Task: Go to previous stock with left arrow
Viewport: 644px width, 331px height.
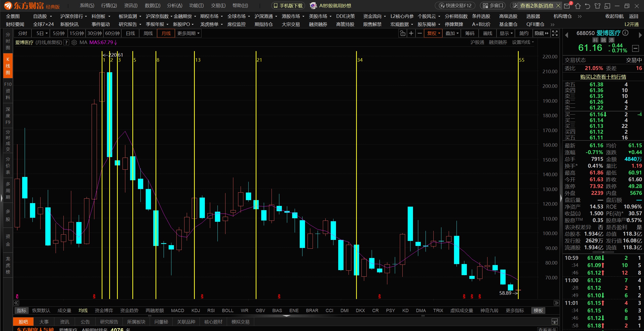Action: 566,35
